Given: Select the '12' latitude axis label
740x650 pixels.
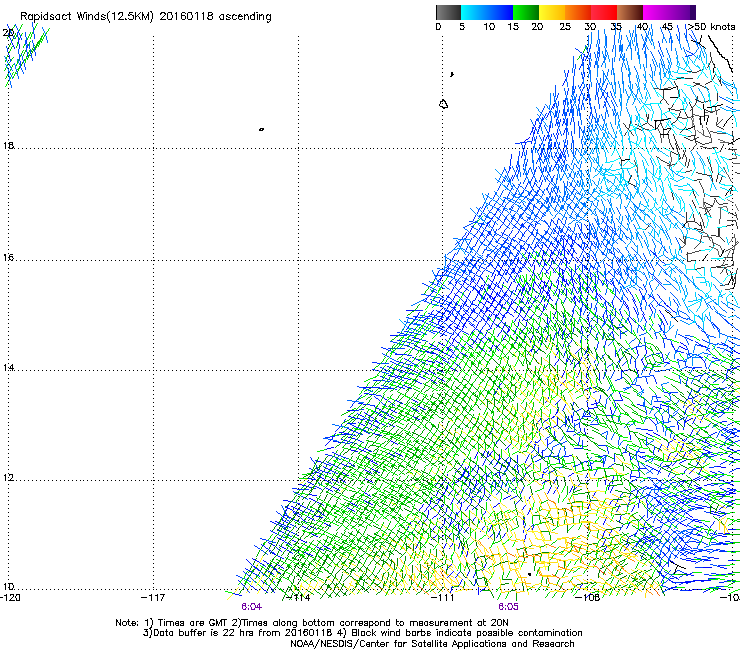Looking at the screenshot, I should (8, 478).
